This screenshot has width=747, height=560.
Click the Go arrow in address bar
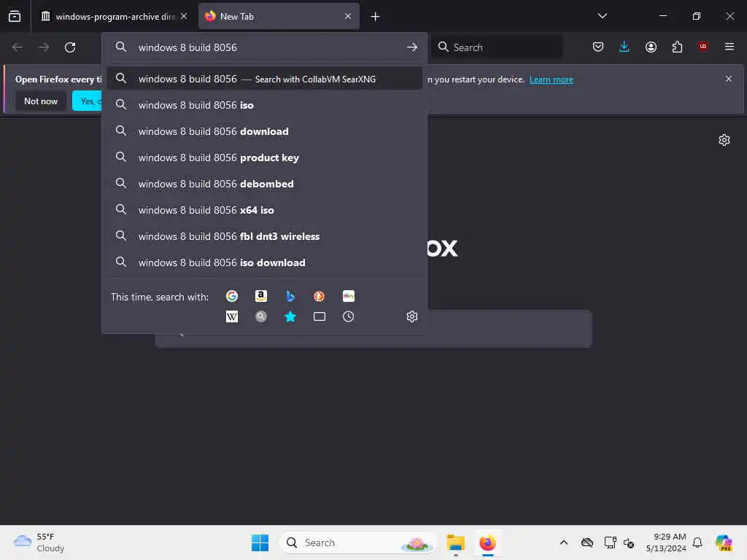[x=412, y=47]
